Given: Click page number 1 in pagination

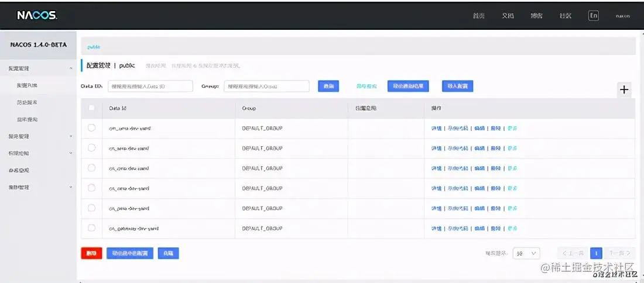Looking at the screenshot, I should 596,253.
